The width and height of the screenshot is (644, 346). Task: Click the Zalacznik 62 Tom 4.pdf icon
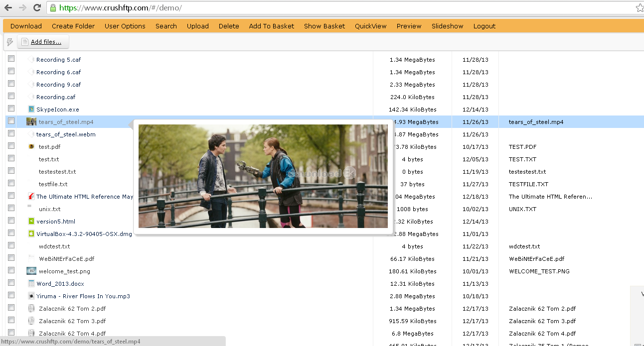[31, 334]
